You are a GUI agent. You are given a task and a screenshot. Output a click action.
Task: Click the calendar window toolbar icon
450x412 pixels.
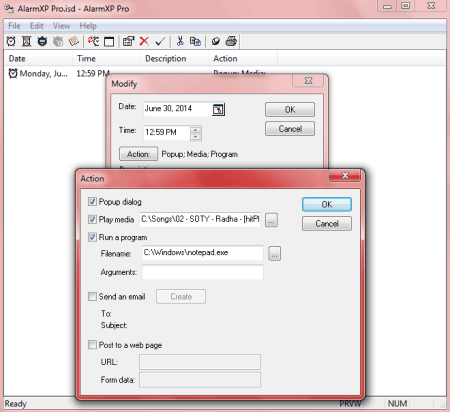click(109, 42)
